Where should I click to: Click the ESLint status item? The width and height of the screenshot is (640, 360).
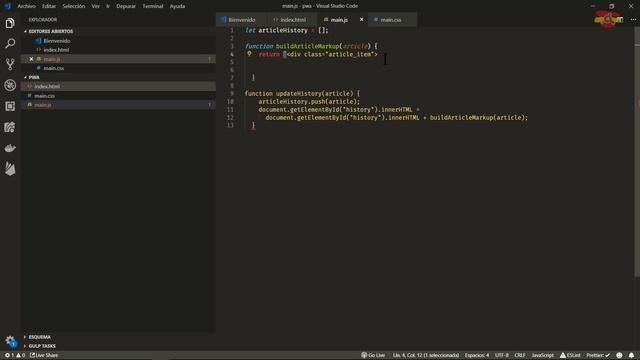click(570, 355)
